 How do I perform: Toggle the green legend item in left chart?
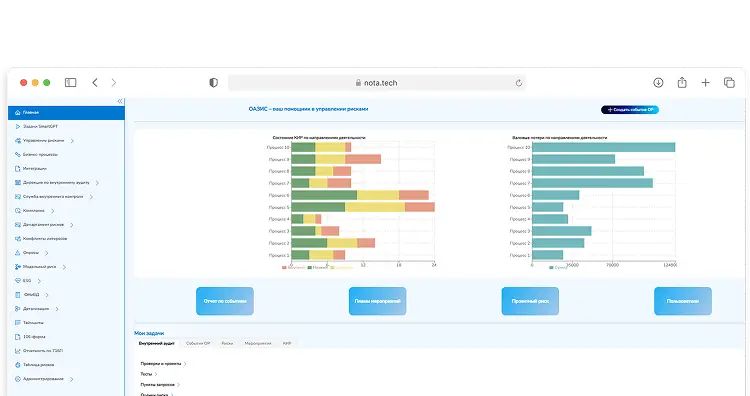(x=318, y=268)
